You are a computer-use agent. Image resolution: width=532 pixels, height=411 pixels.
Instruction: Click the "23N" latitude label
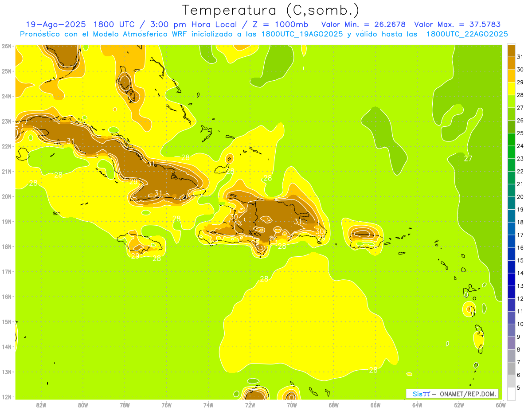7,121
